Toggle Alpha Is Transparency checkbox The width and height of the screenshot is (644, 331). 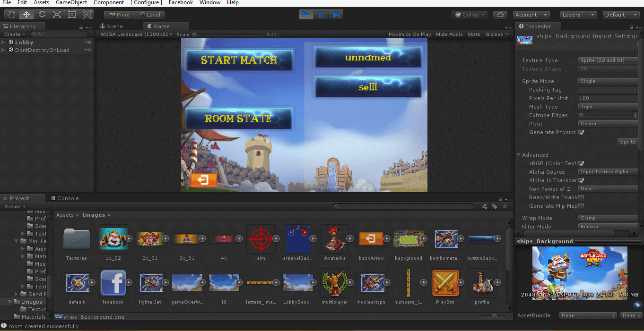[582, 180]
